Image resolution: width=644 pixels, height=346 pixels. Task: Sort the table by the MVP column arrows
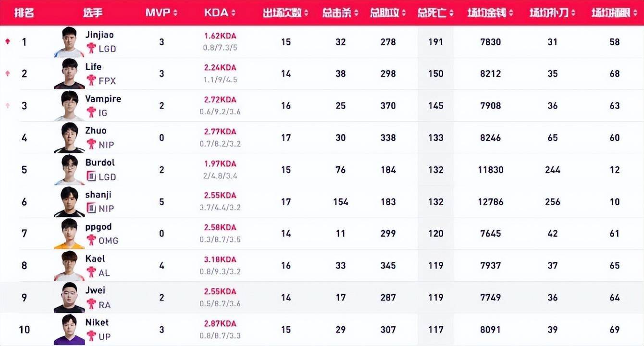(x=175, y=13)
